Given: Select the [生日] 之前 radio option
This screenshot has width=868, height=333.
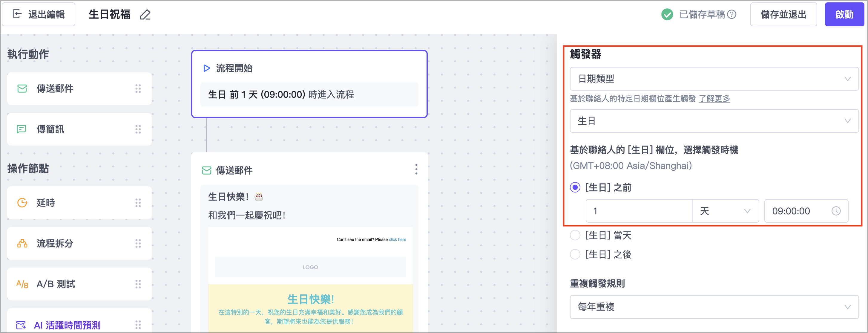Looking at the screenshot, I should [x=575, y=188].
